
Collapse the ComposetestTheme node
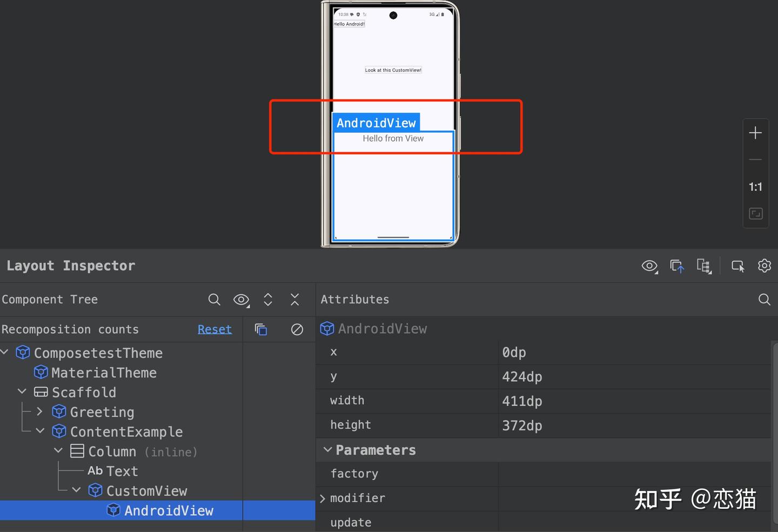point(5,352)
